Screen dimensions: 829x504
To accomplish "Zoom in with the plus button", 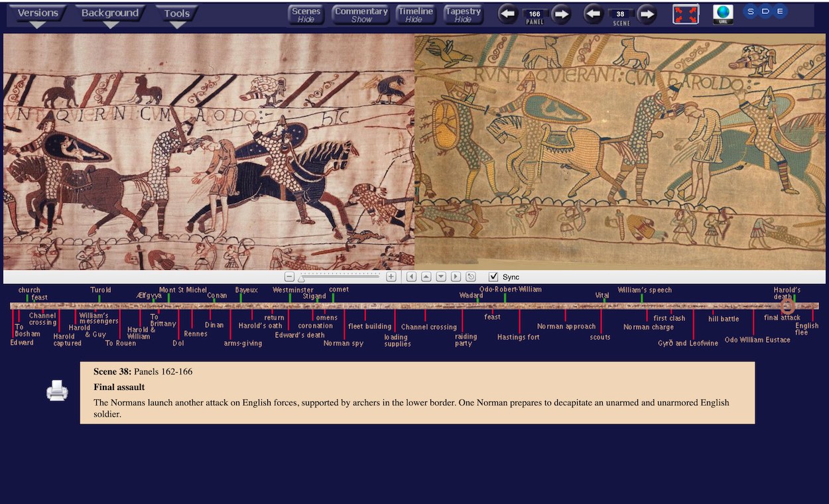I will [x=391, y=277].
